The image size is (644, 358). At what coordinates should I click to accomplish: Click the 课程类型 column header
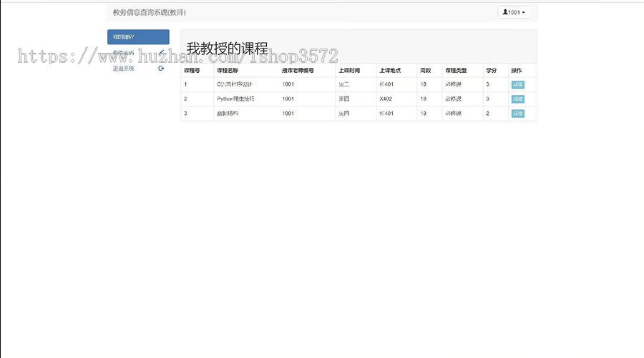pyautogui.click(x=456, y=71)
